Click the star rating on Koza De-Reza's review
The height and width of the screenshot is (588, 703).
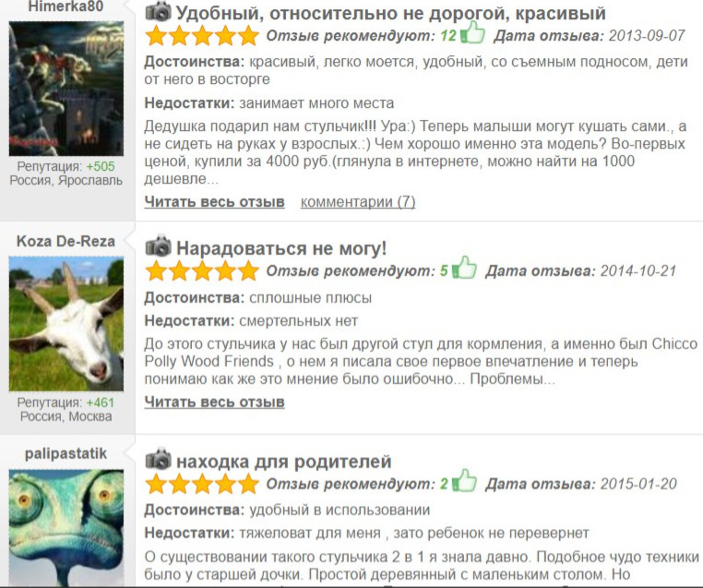[202, 270]
